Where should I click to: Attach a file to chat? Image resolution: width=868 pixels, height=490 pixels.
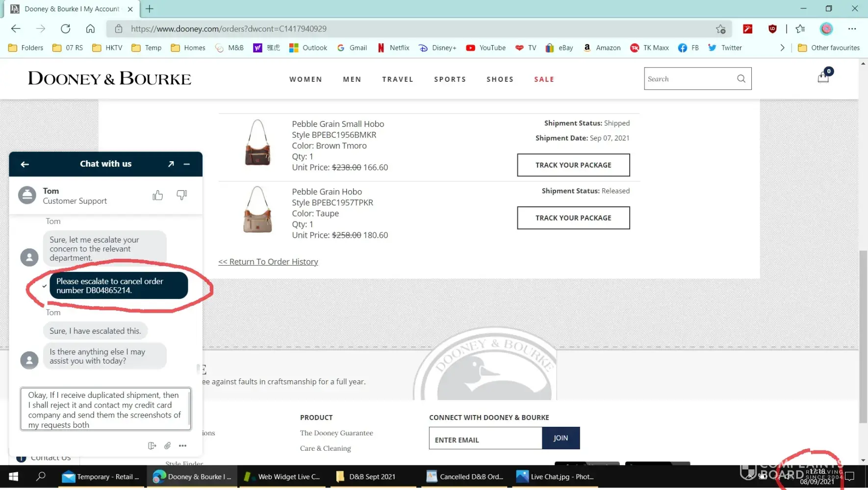pyautogui.click(x=167, y=445)
